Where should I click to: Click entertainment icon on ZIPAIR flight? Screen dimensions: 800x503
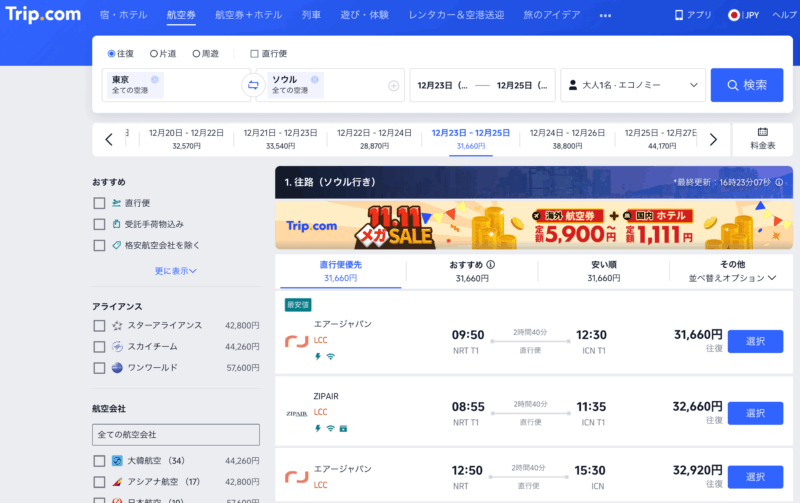click(343, 429)
